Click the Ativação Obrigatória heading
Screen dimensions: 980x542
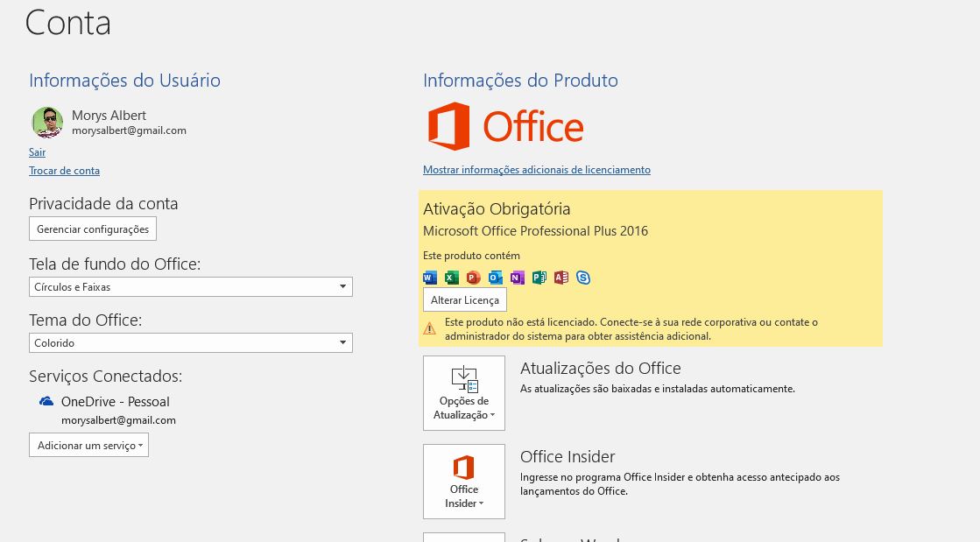pyautogui.click(x=497, y=208)
